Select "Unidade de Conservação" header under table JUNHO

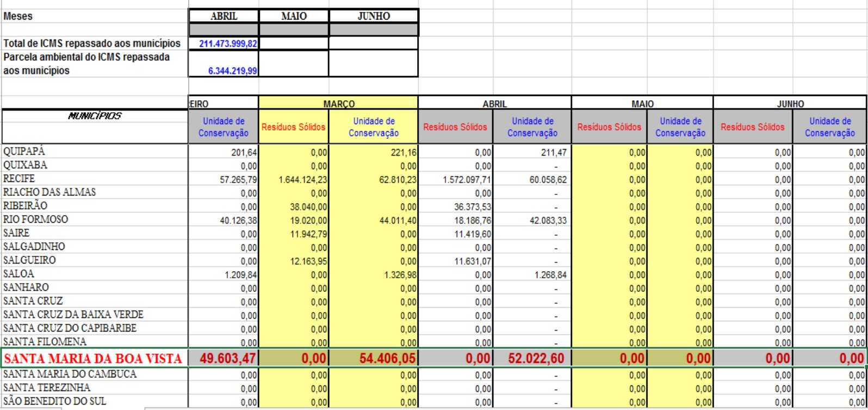(x=830, y=127)
